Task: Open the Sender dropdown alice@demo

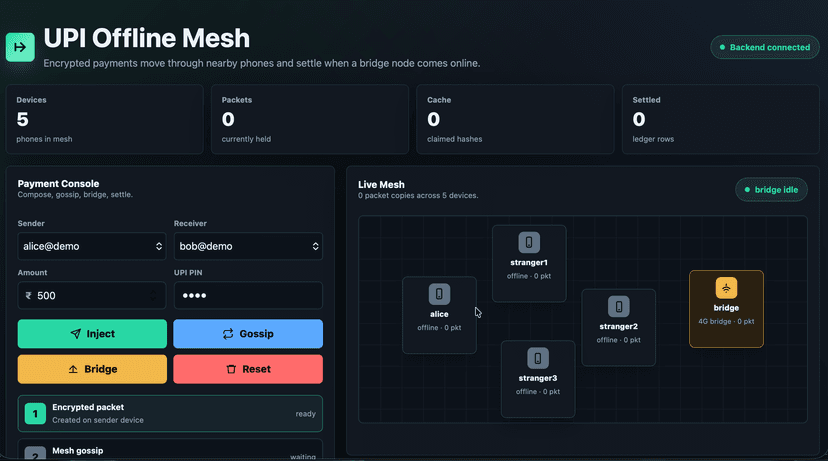Action: point(92,246)
